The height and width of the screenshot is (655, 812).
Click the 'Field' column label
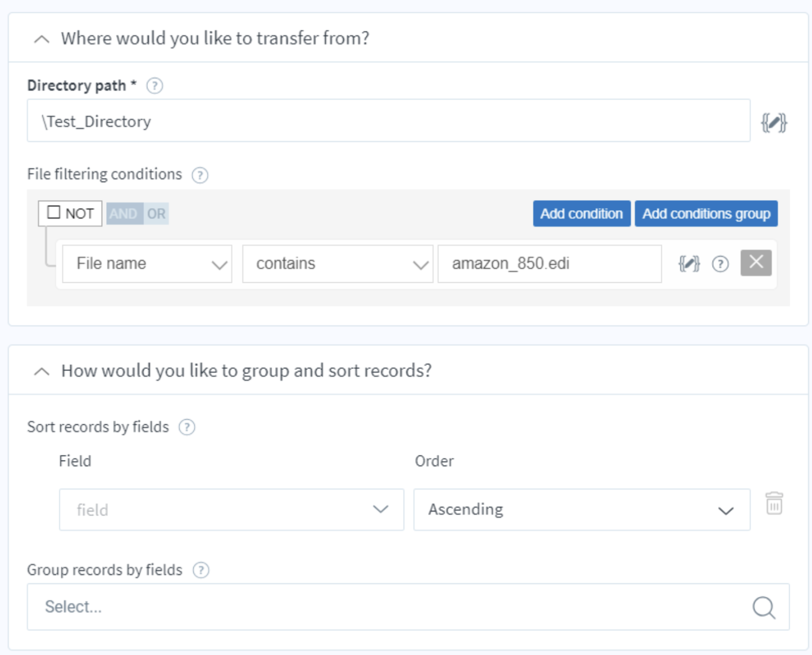coord(75,461)
